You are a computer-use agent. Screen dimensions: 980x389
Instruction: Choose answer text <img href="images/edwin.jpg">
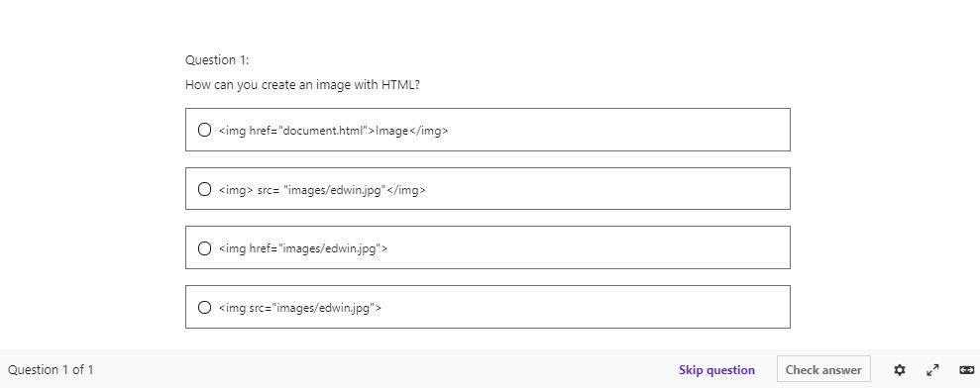(302, 248)
